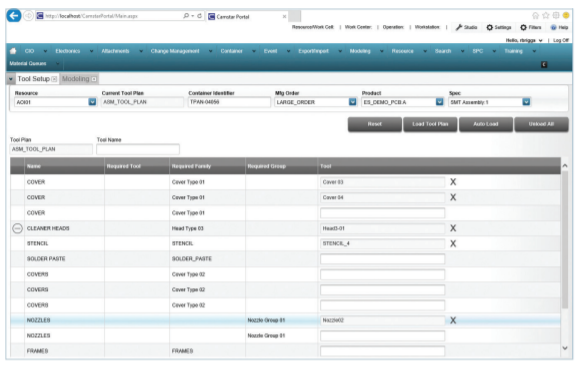Viewport: 580px width, 371px height.
Task: Collapse the CLEANER HEADS row circle icon
Action: (17, 228)
